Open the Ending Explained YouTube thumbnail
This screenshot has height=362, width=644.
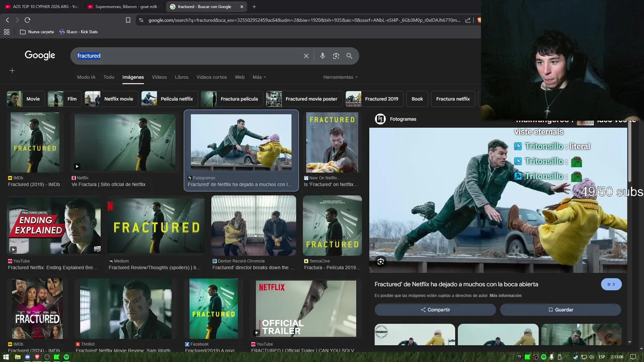click(54, 225)
